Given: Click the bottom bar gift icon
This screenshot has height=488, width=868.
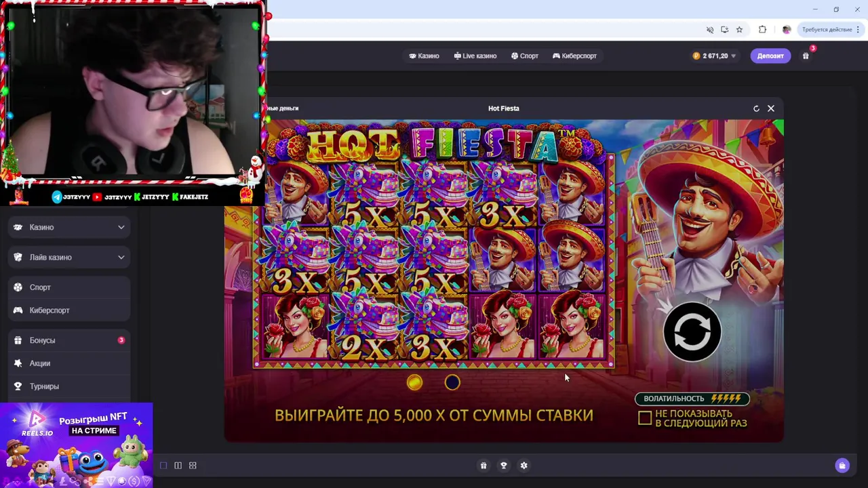Looking at the screenshot, I should 484,466.
